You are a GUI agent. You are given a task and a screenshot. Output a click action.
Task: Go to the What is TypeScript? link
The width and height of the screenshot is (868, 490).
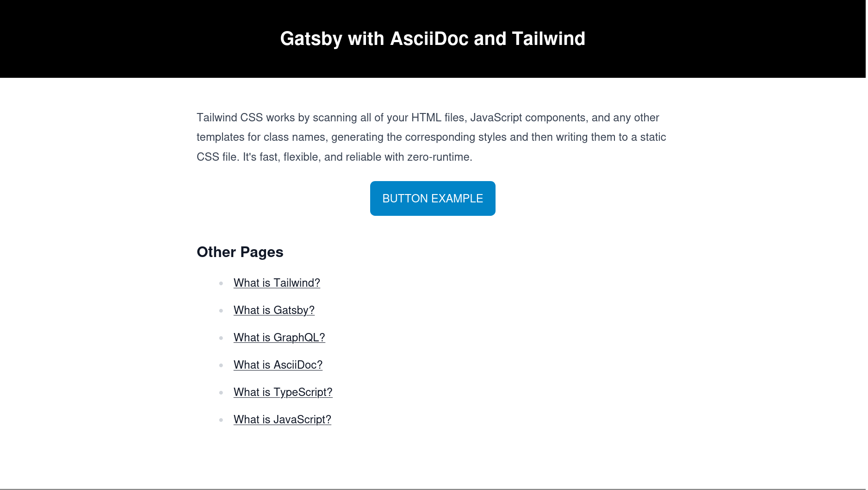(283, 392)
